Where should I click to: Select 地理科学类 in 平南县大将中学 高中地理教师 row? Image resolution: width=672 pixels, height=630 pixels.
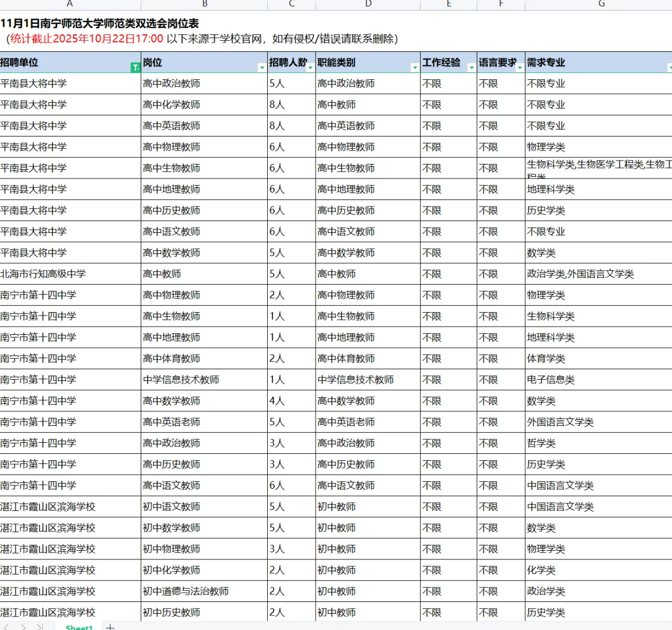click(598, 189)
